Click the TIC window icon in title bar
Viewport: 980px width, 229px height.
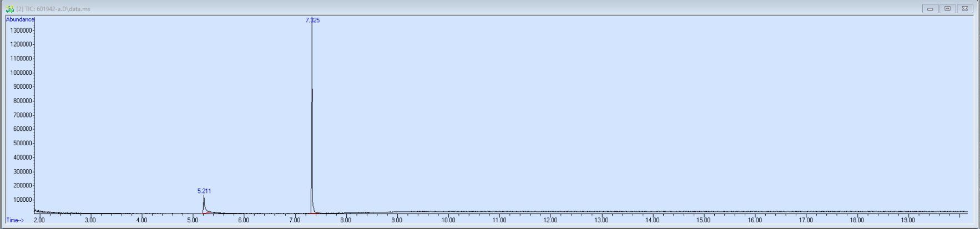(9, 9)
